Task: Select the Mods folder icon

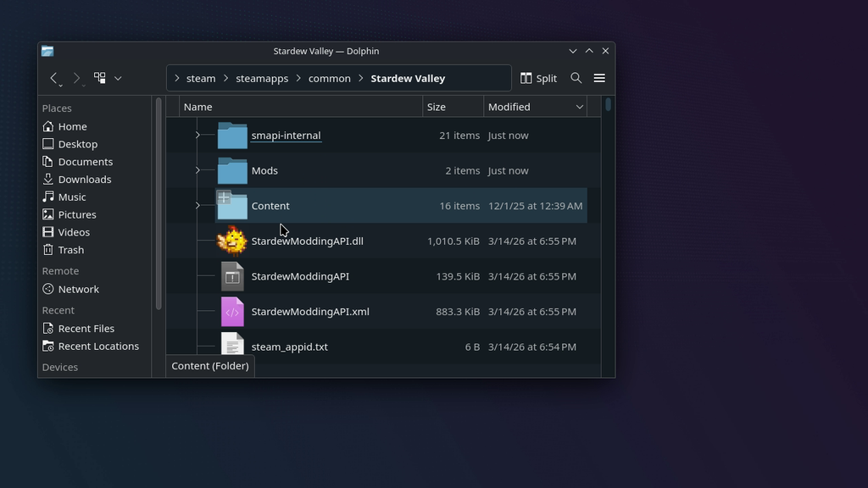Action: coord(232,171)
